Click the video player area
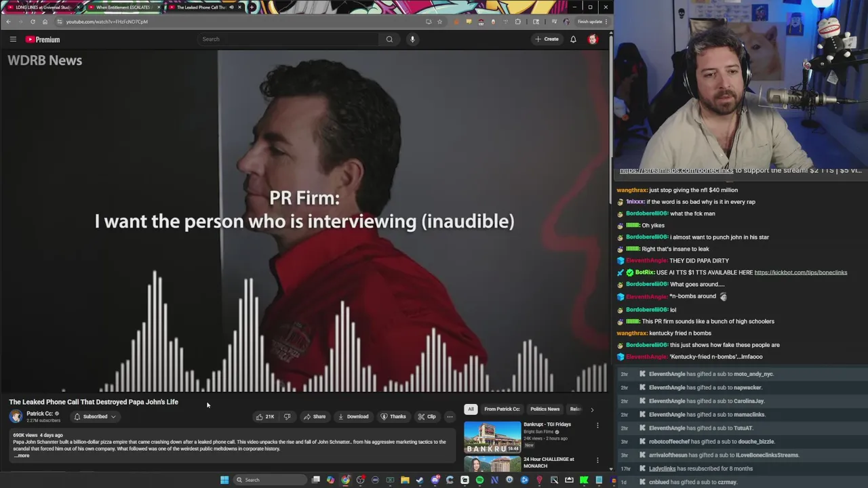The width and height of the screenshot is (868, 488). [x=304, y=221]
